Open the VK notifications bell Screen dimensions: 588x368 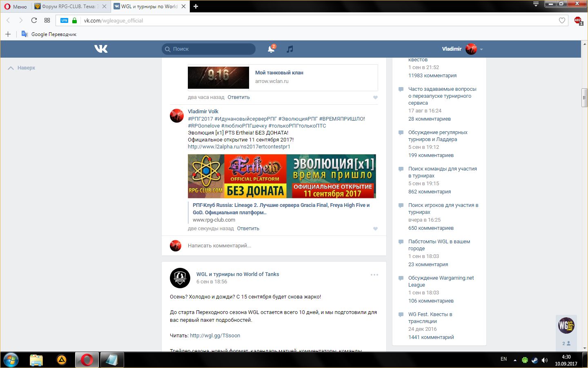coord(271,49)
